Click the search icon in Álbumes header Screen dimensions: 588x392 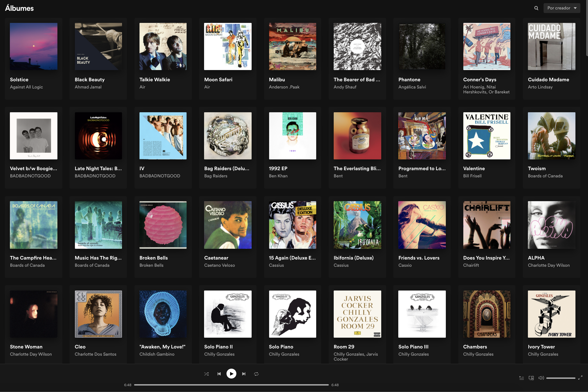[x=536, y=8]
